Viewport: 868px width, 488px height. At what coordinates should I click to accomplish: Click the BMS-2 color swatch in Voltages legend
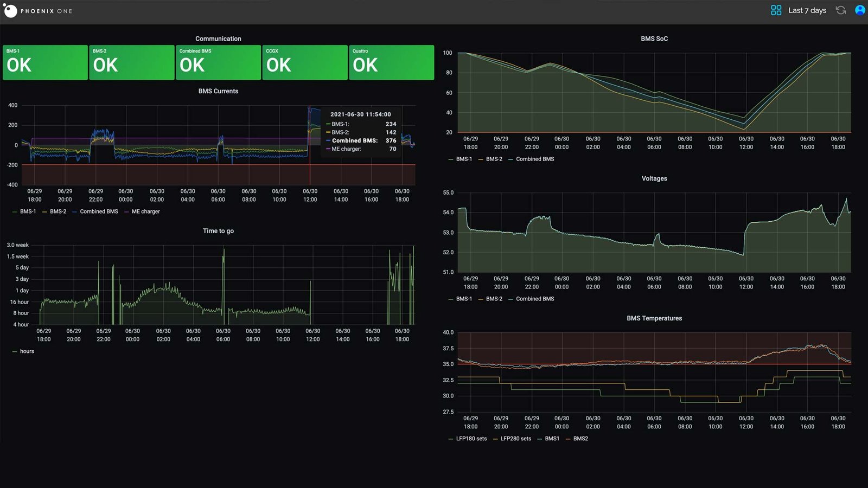pyautogui.click(x=481, y=299)
